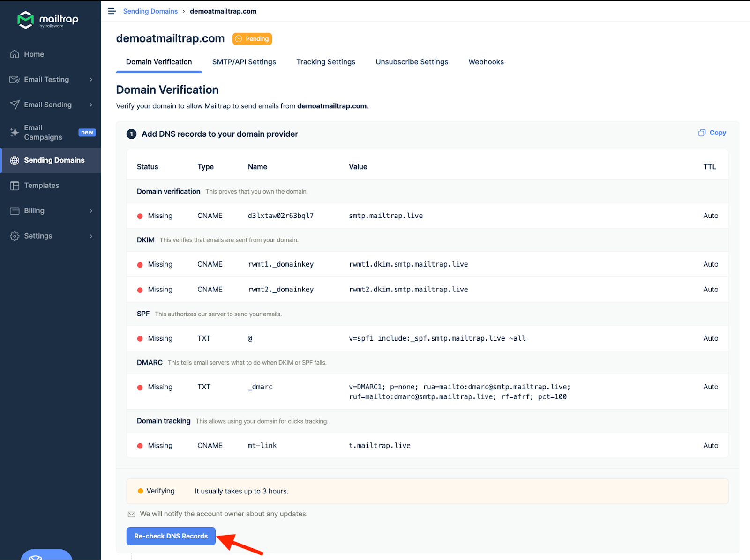This screenshot has width=750, height=560.
Task: Click the Mailtrap logo in sidebar
Action: click(47, 20)
